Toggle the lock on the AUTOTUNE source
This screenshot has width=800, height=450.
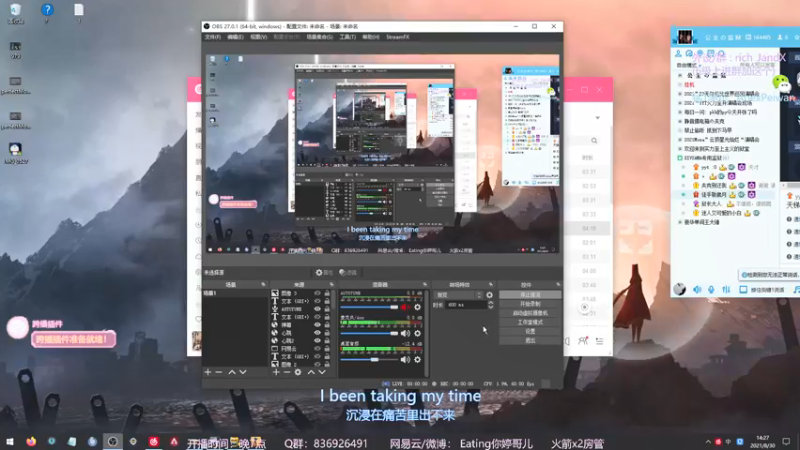point(327,309)
